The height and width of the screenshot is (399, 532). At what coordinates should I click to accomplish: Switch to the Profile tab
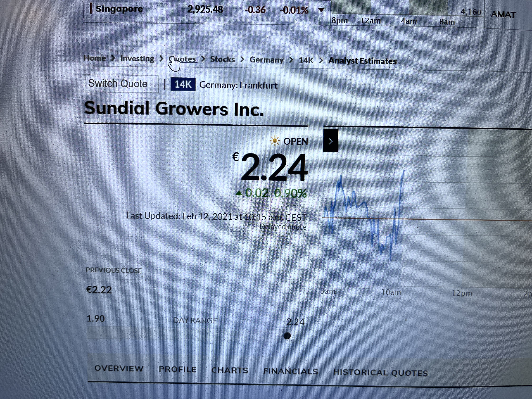pos(177,369)
